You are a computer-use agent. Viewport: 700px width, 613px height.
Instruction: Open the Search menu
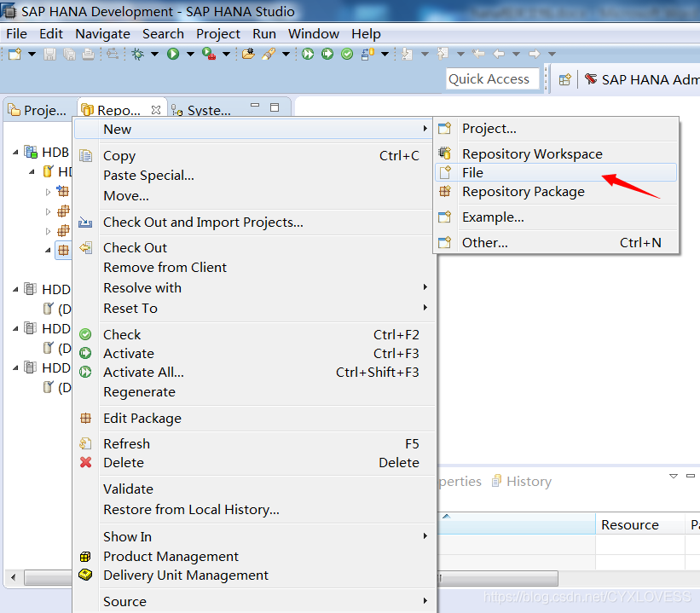[163, 34]
